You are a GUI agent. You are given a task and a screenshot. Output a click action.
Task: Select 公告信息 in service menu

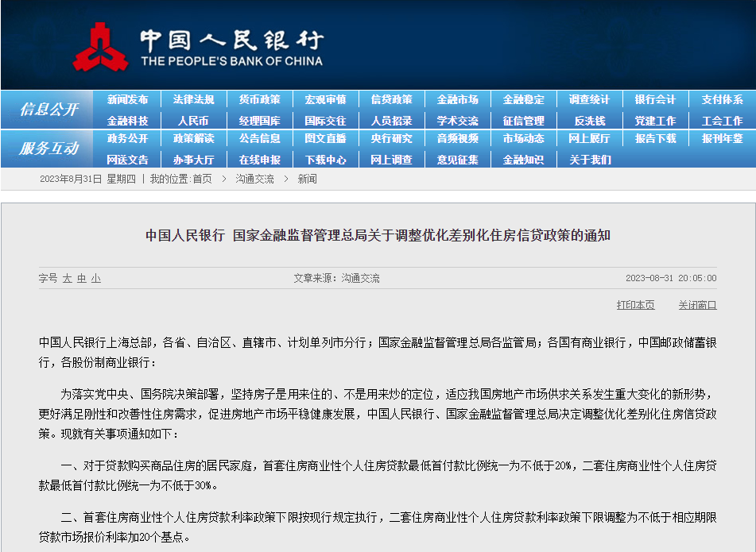pos(259,139)
